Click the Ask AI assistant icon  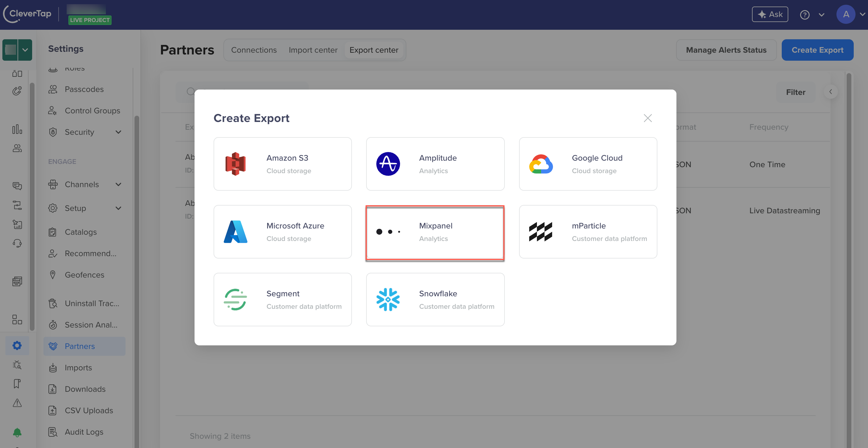point(770,14)
